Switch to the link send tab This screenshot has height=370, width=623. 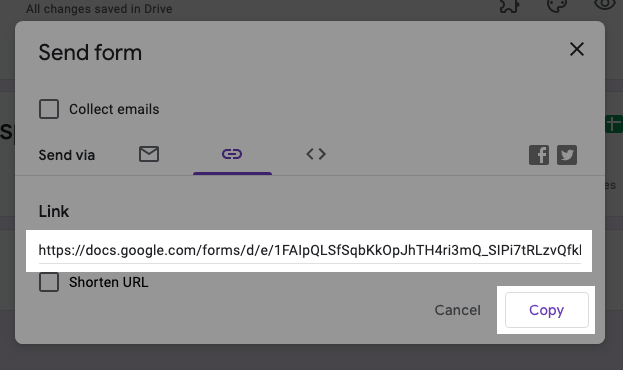click(232, 154)
